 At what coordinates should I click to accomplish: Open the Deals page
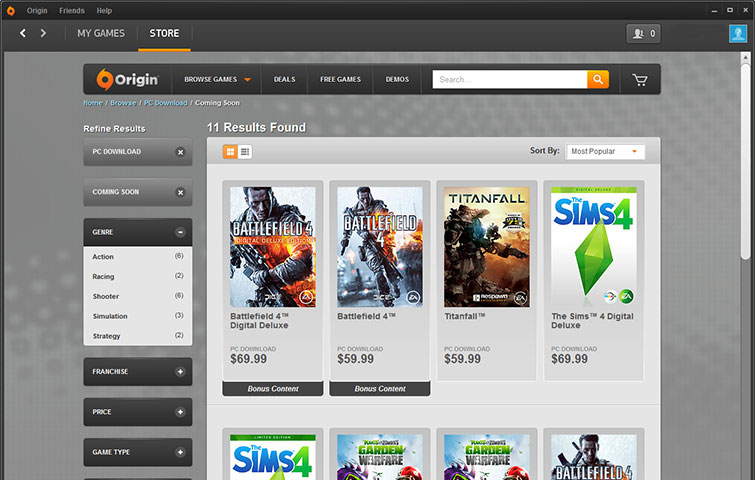[285, 79]
